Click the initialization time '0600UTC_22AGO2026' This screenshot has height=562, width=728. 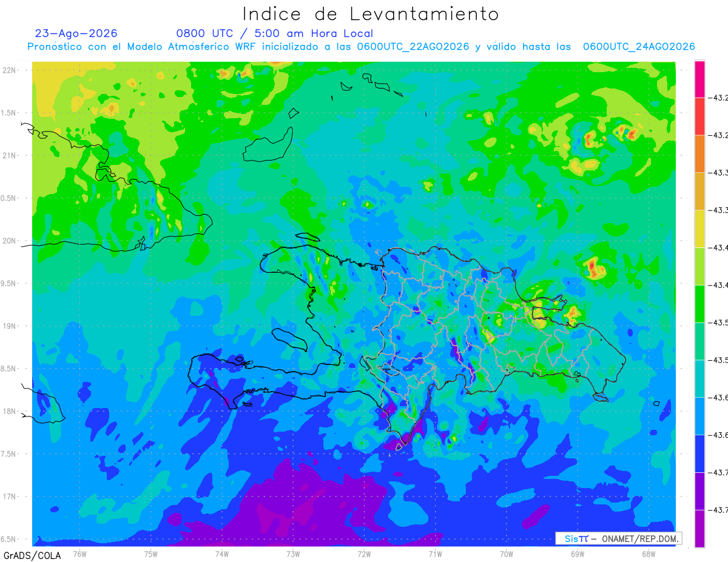[x=413, y=47]
